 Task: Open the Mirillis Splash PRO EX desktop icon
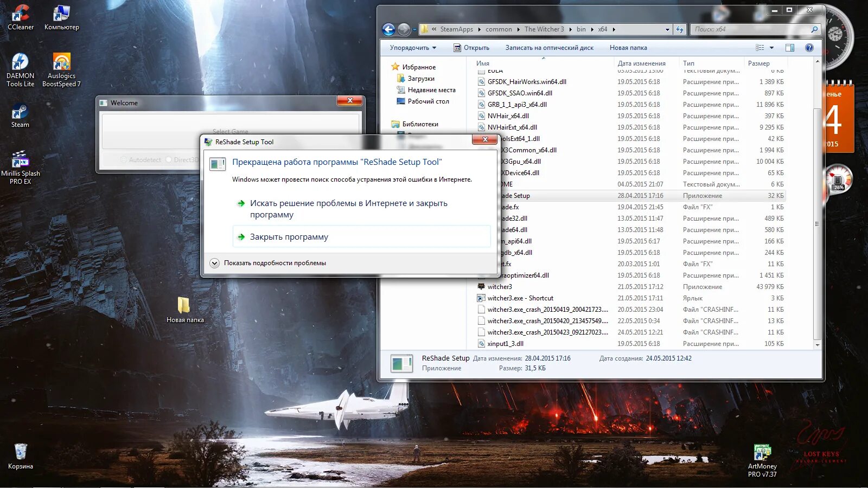tap(20, 168)
